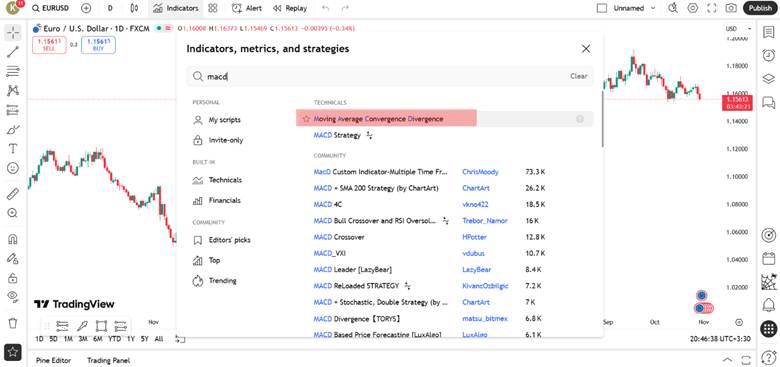Select the text annotation tool
The width and height of the screenshot is (780, 367).
click(13, 149)
